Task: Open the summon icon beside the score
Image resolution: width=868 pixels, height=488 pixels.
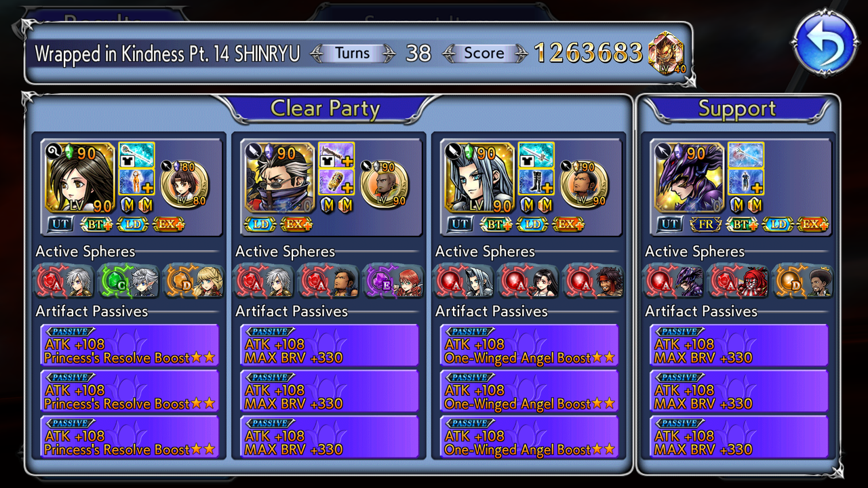Action: [666, 54]
